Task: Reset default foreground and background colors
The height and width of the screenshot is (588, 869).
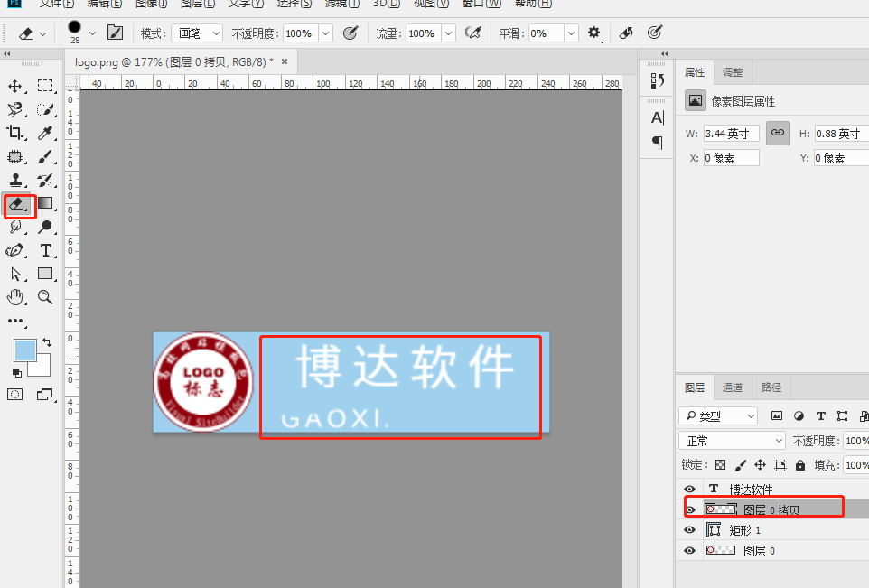Action: 16,373
